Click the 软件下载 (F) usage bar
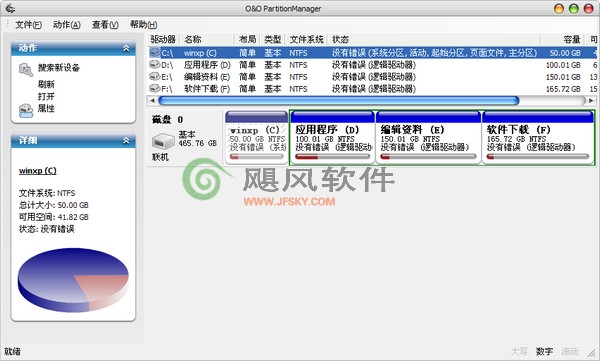Image resolution: width=600 pixels, height=361 pixels. [538, 157]
